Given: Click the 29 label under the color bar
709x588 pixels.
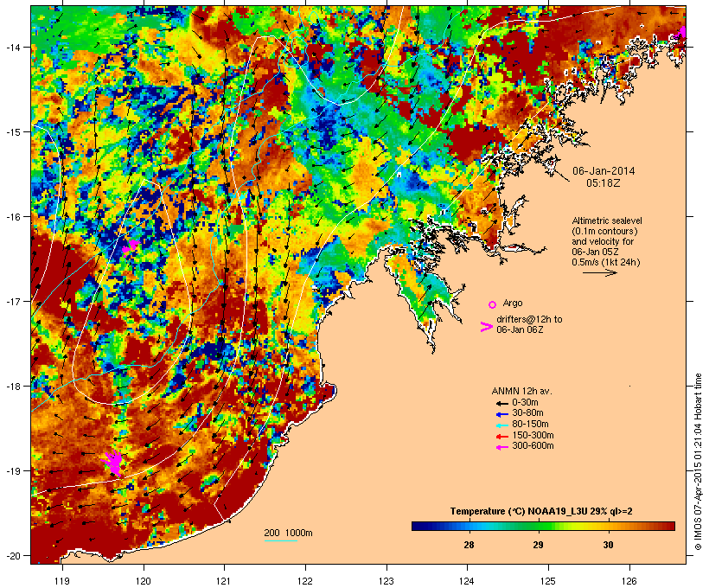Looking at the screenshot, I should pos(538,545).
